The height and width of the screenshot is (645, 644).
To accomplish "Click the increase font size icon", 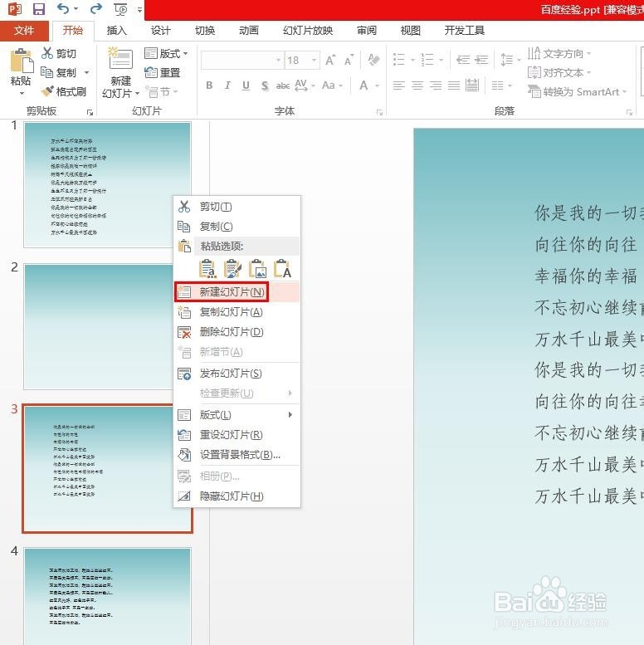I will [330, 61].
